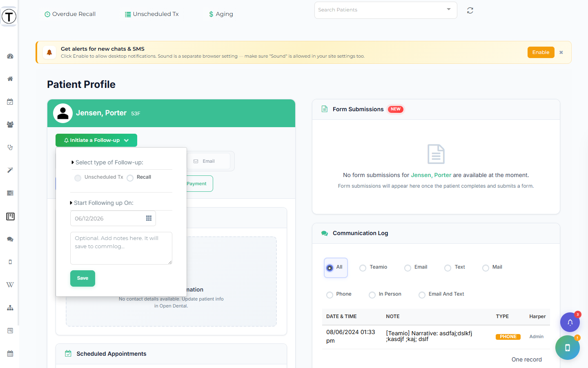Click the refresh sync icon
Image resolution: width=588 pixels, height=368 pixels.
pos(470,11)
